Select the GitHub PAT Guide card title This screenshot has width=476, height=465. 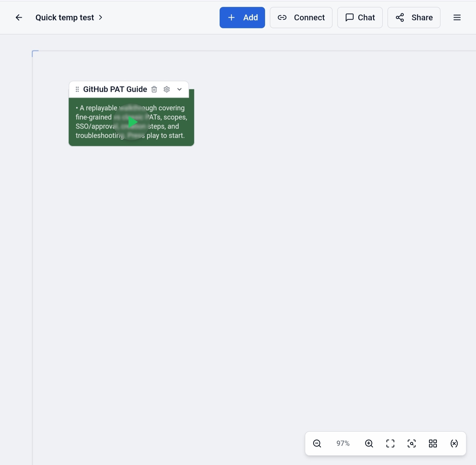[115, 89]
